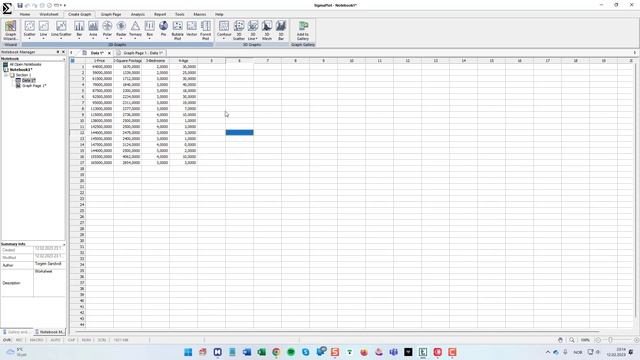Open the Polar dropdown arrow
This screenshot has height=360, width=640.
(x=107, y=39)
